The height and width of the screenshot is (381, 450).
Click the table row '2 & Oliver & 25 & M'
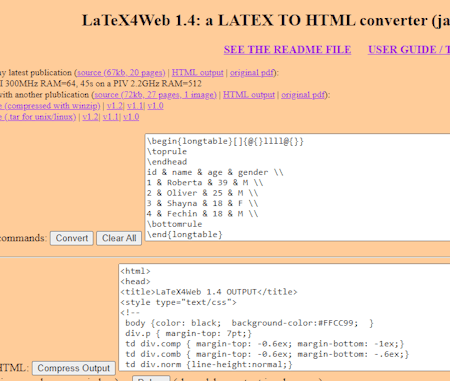tap(203, 193)
